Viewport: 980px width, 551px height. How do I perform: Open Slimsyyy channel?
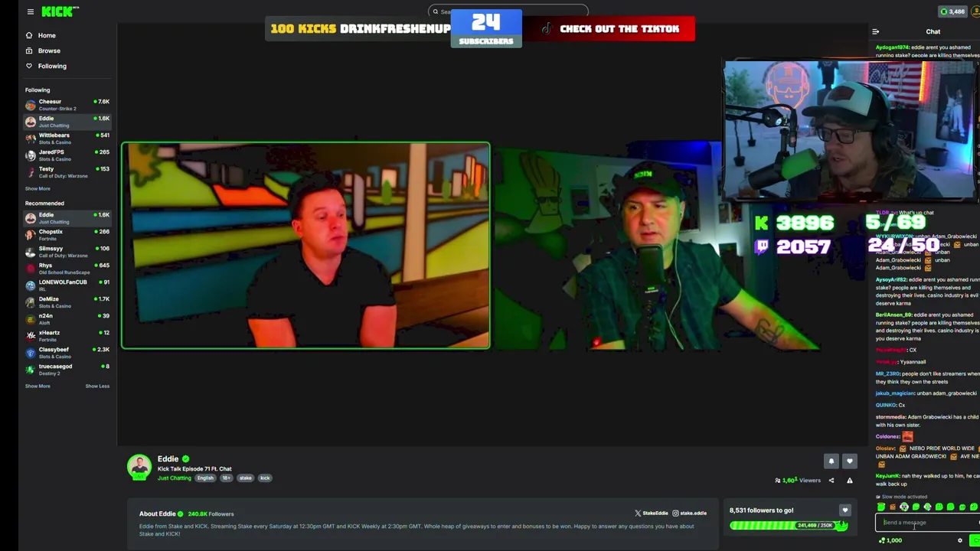tap(67, 252)
